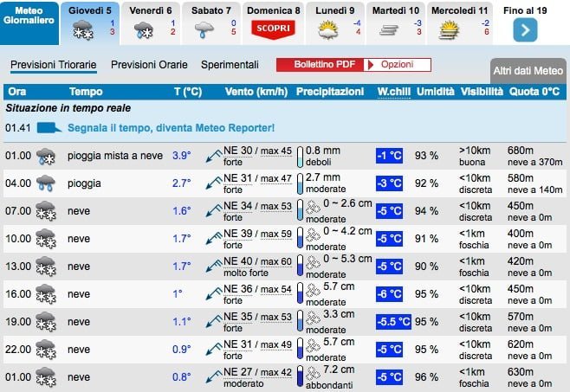Screen dimensions: 570x392
Task: Click the wind arrow for NE 39 / max 59
Action: click(x=214, y=238)
